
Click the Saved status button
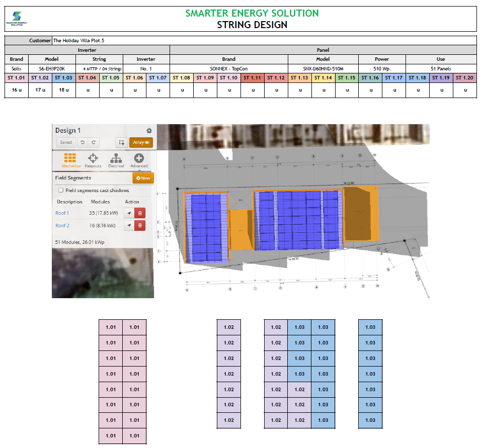coord(66,142)
